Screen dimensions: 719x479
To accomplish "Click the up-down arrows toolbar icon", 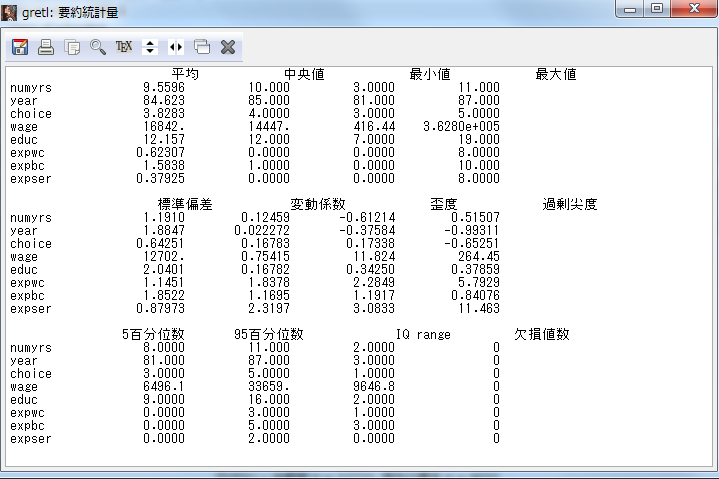I will point(150,47).
